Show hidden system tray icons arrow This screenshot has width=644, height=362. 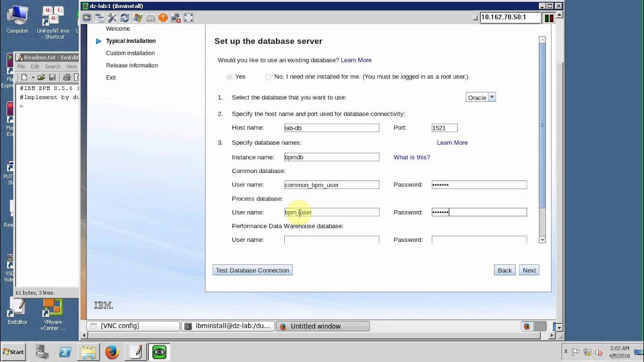point(566,352)
